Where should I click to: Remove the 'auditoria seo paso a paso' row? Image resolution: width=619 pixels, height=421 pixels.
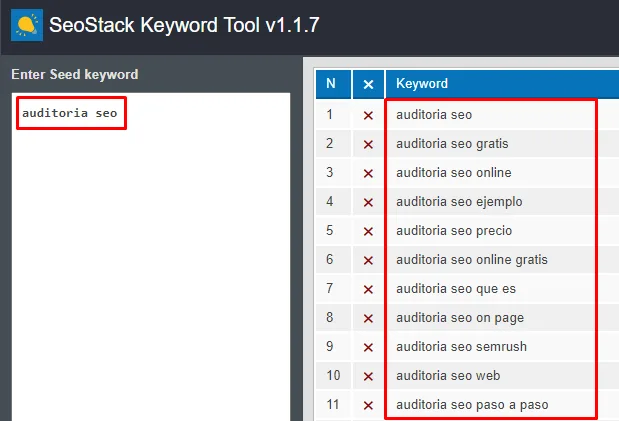(368, 405)
